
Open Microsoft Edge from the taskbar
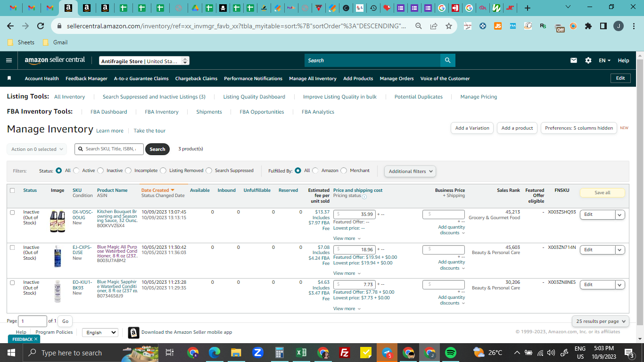coord(215,353)
